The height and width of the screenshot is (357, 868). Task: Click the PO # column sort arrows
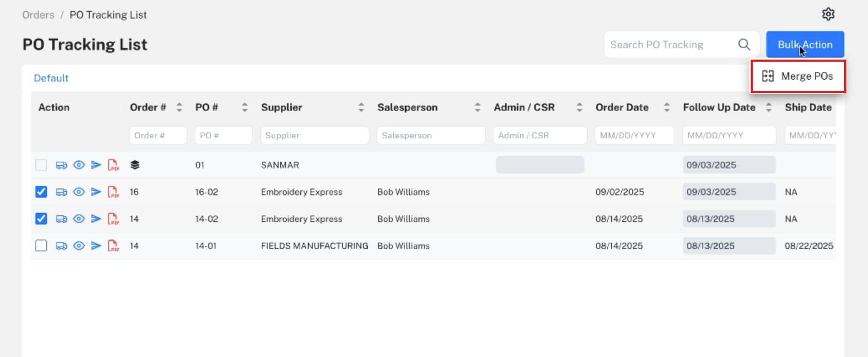pyautogui.click(x=244, y=107)
